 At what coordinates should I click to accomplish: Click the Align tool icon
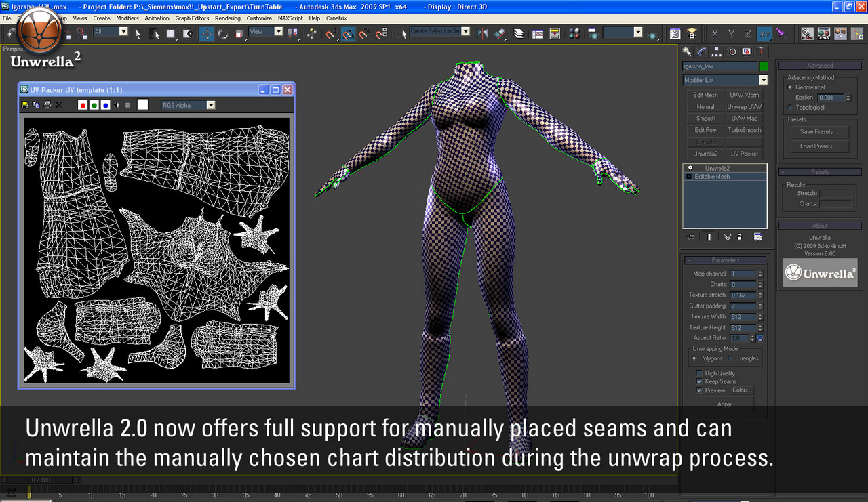coord(500,33)
